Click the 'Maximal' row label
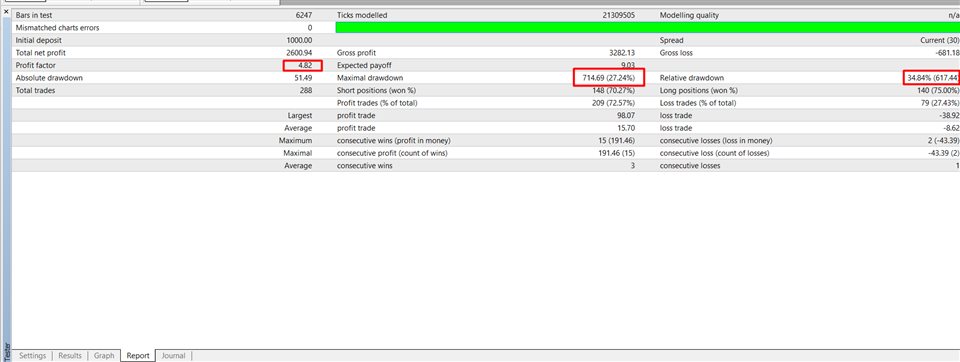960x362 pixels. 298,153
